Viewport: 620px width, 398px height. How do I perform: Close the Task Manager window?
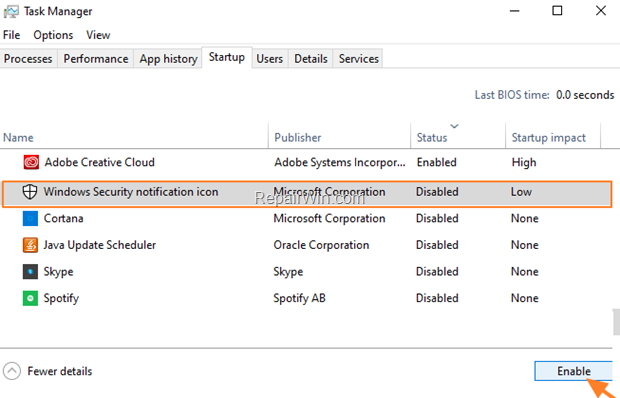(601, 11)
